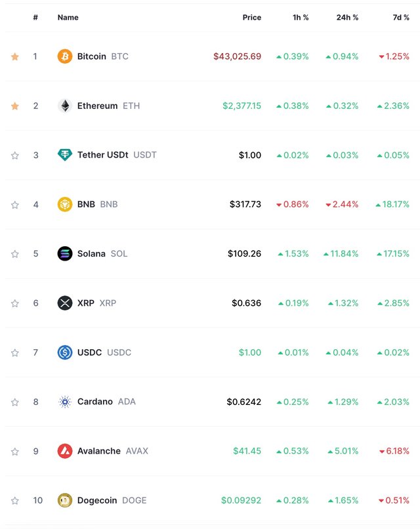Viewport: 420px width, 529px height.
Task: Click the Bitcoin coin logo icon
Action: pos(65,56)
